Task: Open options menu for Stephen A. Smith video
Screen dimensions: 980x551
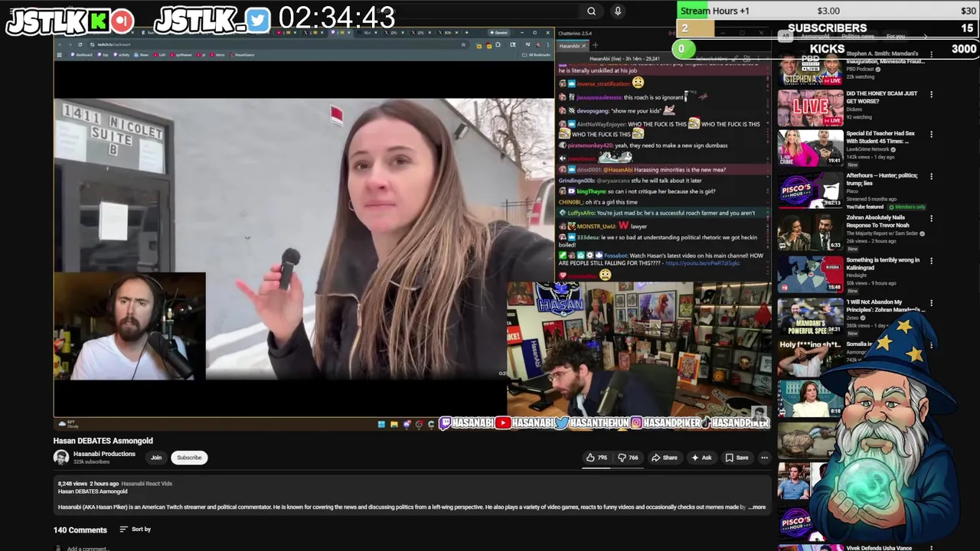Action: pyautogui.click(x=931, y=54)
